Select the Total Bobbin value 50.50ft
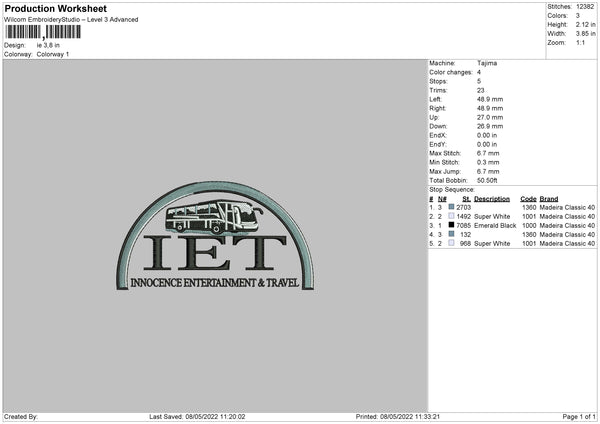Viewport: 600px width, 424px height. (487, 180)
